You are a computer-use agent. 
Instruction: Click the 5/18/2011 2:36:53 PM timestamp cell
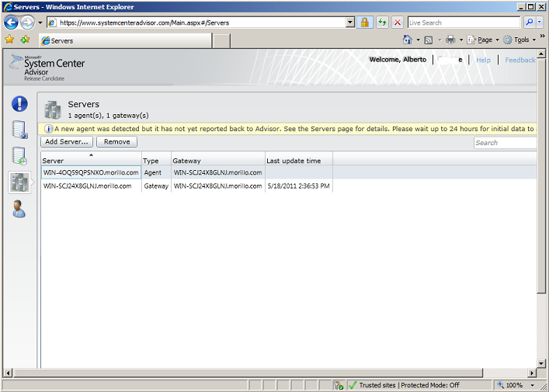pyautogui.click(x=299, y=186)
